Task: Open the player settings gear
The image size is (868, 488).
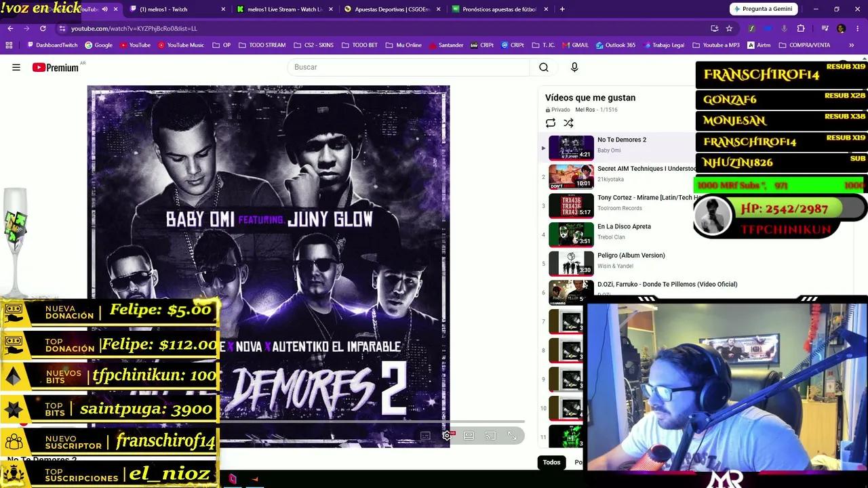Action: click(447, 436)
